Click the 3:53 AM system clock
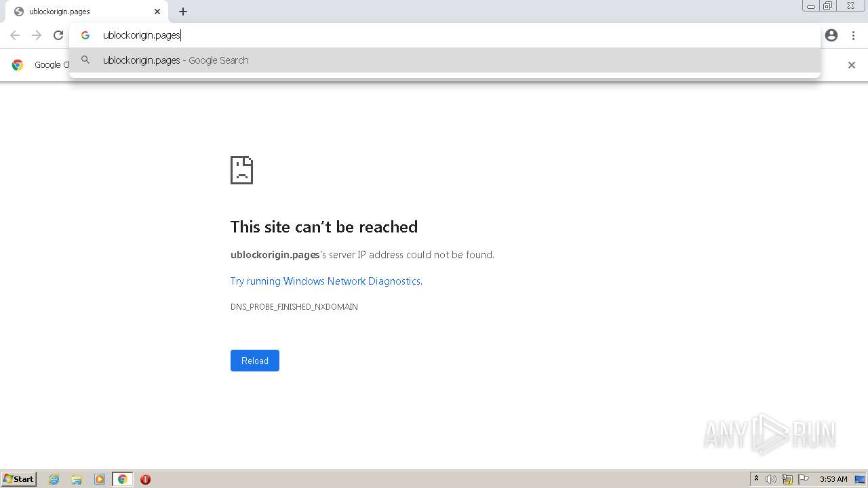The width and height of the screenshot is (868, 488). [x=833, y=479]
